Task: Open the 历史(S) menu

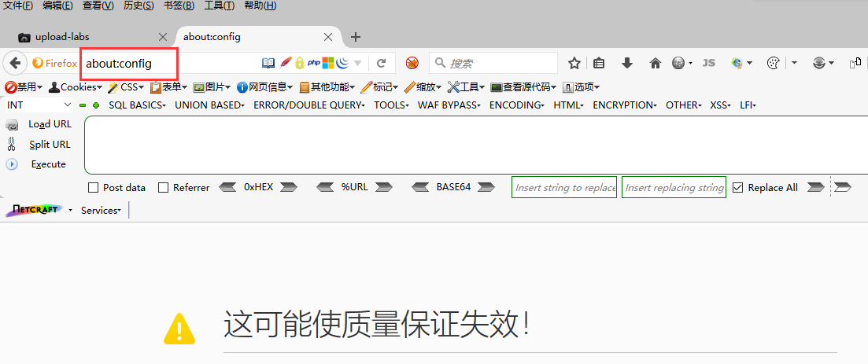Action: pos(139,6)
